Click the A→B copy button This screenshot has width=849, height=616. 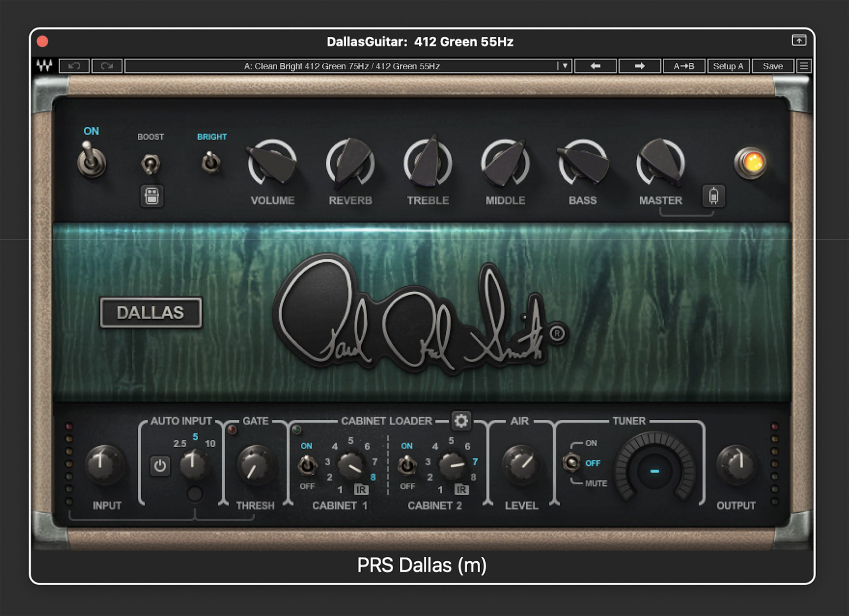point(684,66)
